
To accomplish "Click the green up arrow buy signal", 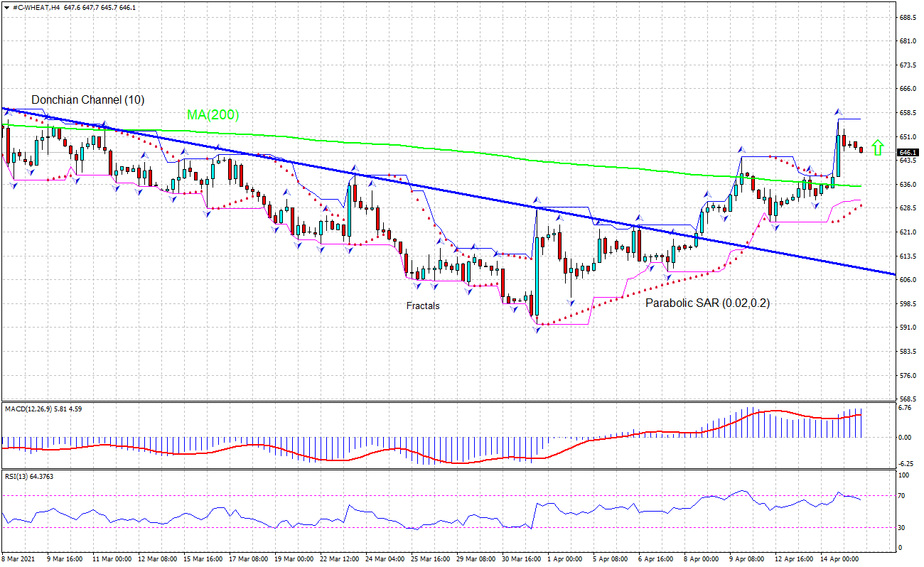I will [x=879, y=146].
